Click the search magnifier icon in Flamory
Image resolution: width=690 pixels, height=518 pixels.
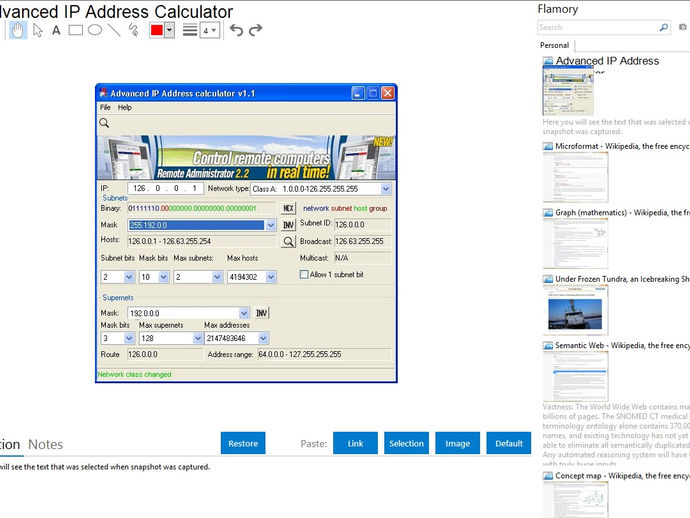tap(664, 27)
